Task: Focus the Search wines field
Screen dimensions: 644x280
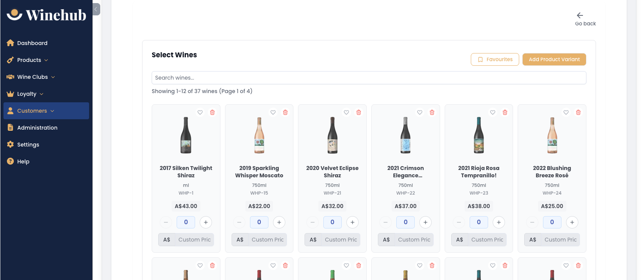Action: pos(369,78)
